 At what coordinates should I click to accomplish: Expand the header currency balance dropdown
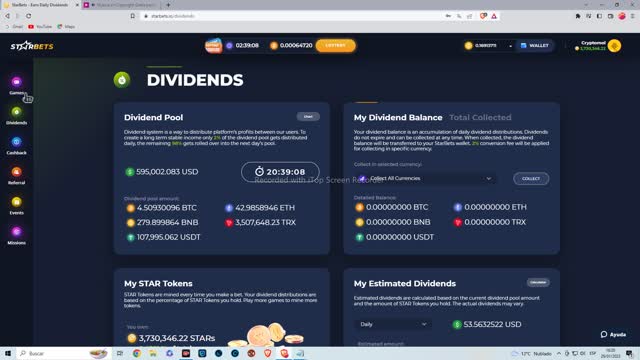tap(510, 46)
